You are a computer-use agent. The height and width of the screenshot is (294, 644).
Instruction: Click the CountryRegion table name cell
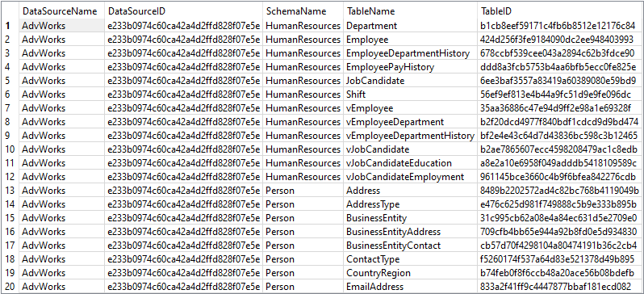point(410,273)
